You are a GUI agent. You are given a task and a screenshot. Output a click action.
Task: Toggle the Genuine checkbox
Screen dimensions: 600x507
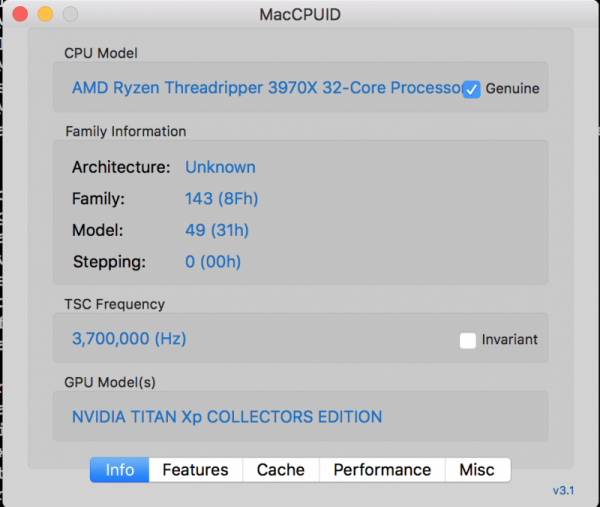point(472,89)
